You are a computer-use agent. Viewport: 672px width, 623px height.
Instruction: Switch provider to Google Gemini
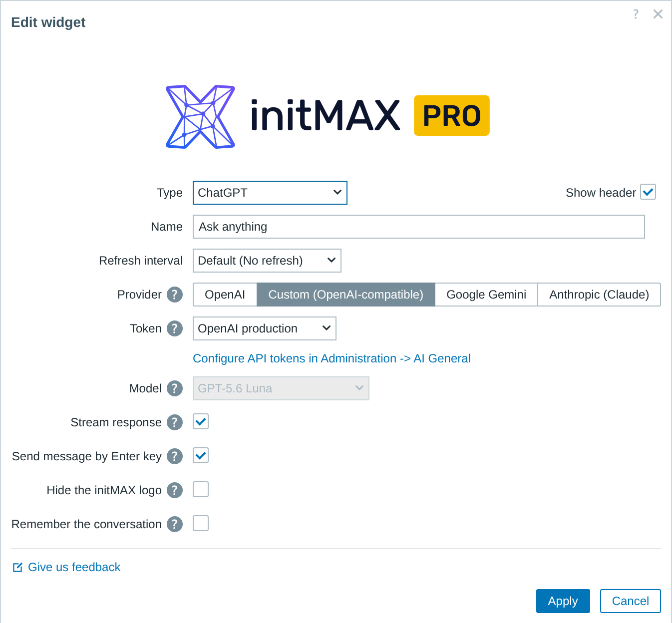tap(486, 295)
